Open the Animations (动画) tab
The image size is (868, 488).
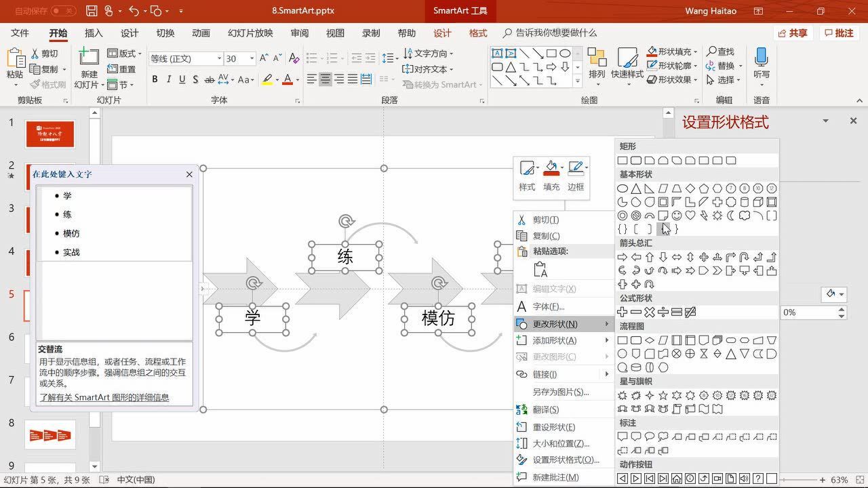pos(201,33)
